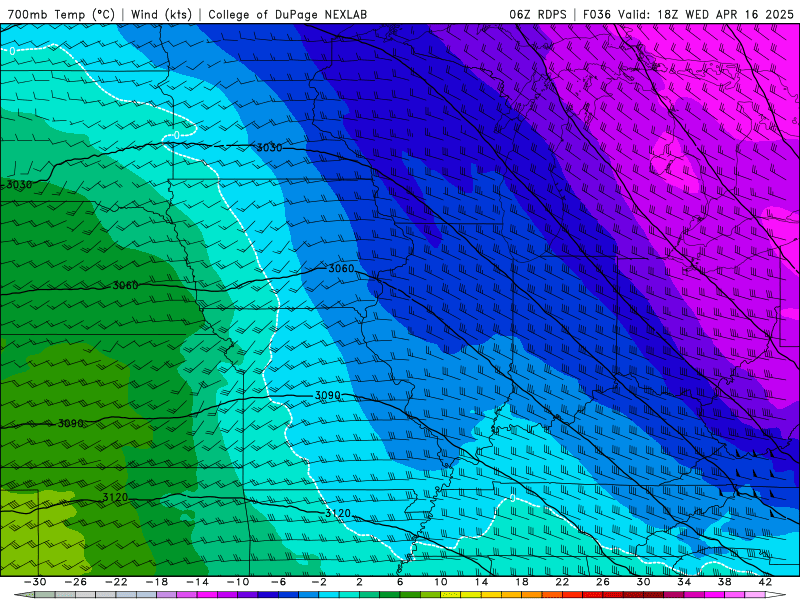Click the '38' tick label on the color scale
The height and width of the screenshot is (600, 800).
(x=724, y=582)
